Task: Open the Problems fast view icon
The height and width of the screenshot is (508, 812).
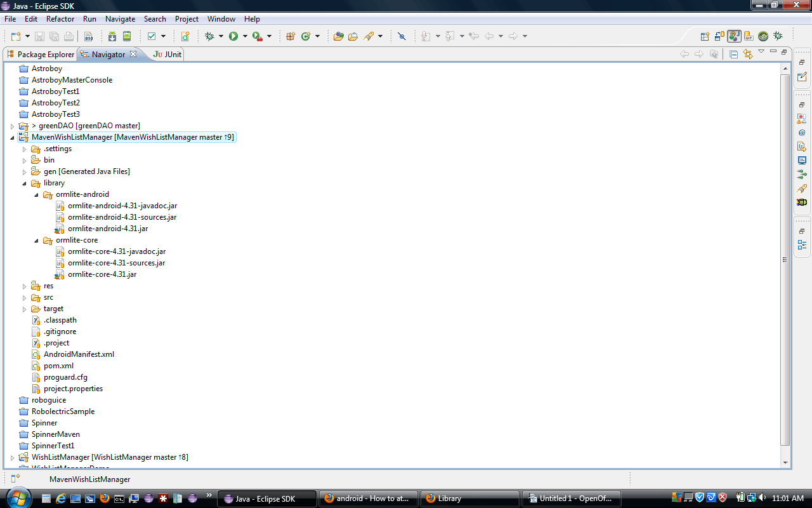Action: click(802, 118)
